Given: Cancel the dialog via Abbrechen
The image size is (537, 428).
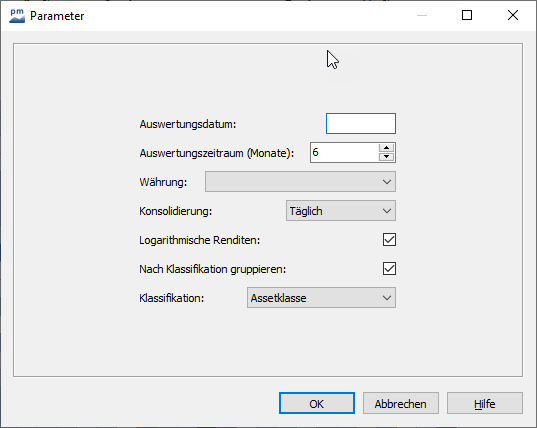Looking at the screenshot, I should 401,403.
